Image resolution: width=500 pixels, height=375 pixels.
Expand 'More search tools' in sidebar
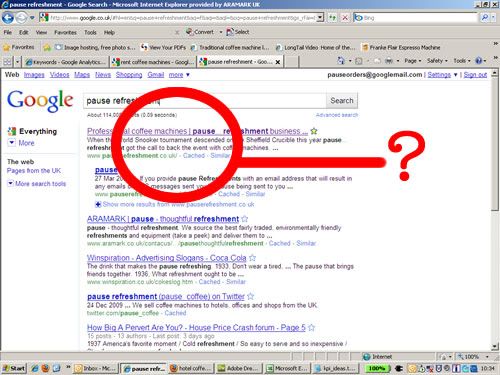point(37,184)
